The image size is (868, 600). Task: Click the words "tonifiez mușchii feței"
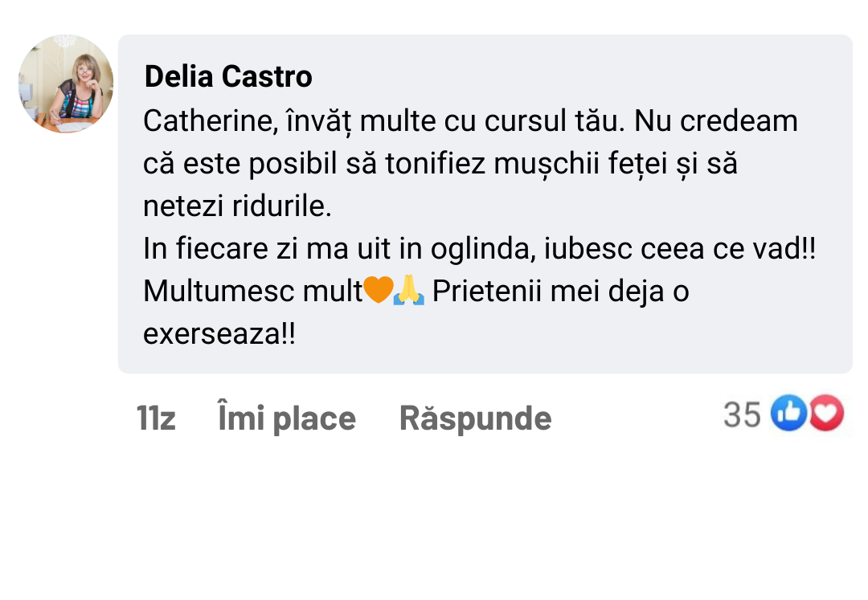524,164
